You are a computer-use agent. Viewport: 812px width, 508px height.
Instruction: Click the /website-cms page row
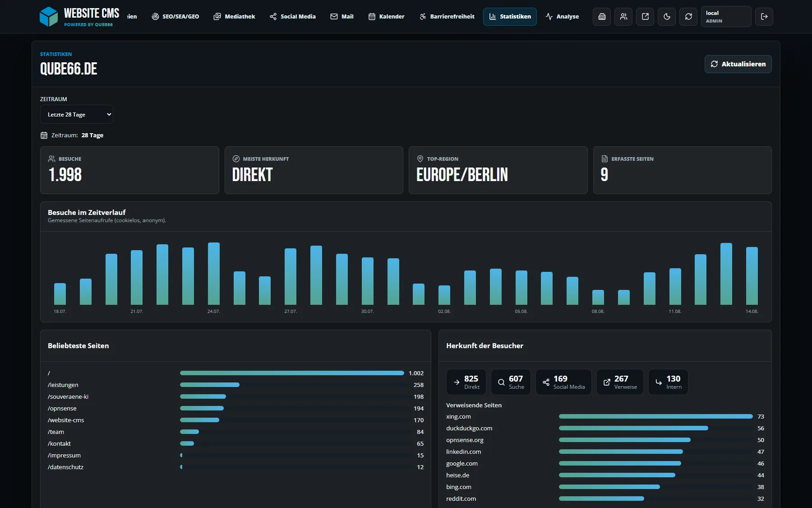235,420
